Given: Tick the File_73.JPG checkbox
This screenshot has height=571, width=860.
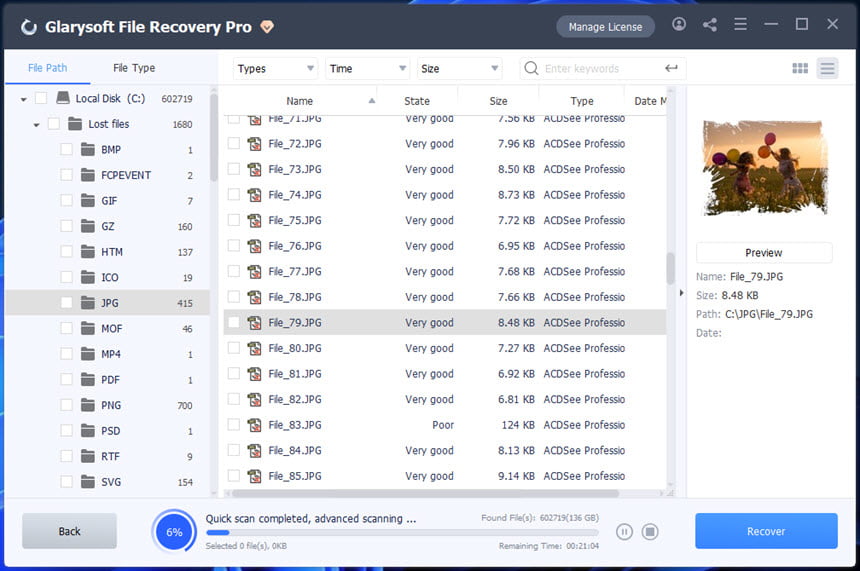Looking at the screenshot, I should [234, 169].
